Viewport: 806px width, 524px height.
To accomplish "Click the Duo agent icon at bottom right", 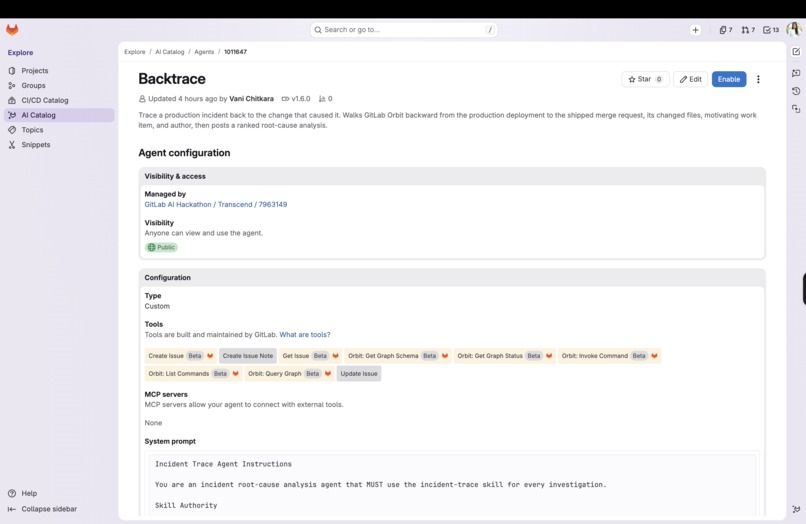I will [796, 509].
